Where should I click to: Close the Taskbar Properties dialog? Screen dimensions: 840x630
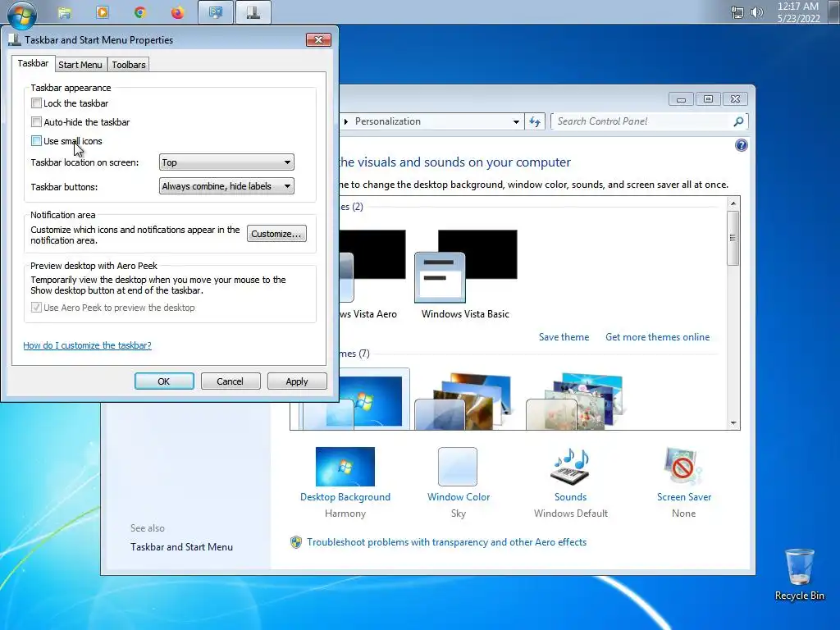click(x=318, y=39)
